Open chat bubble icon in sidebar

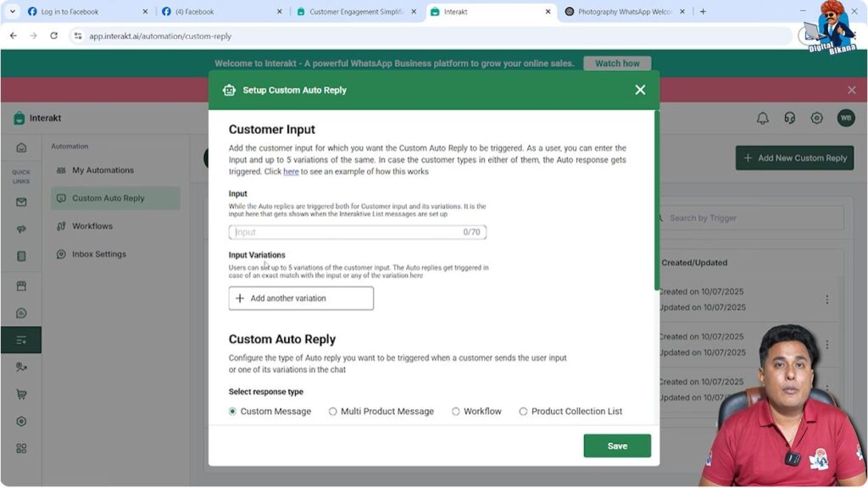click(21, 313)
